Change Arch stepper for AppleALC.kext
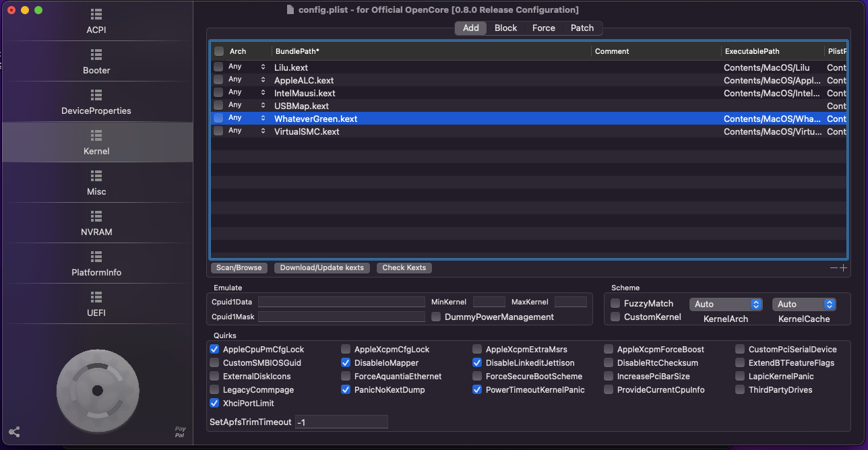The image size is (868, 450). tap(263, 80)
